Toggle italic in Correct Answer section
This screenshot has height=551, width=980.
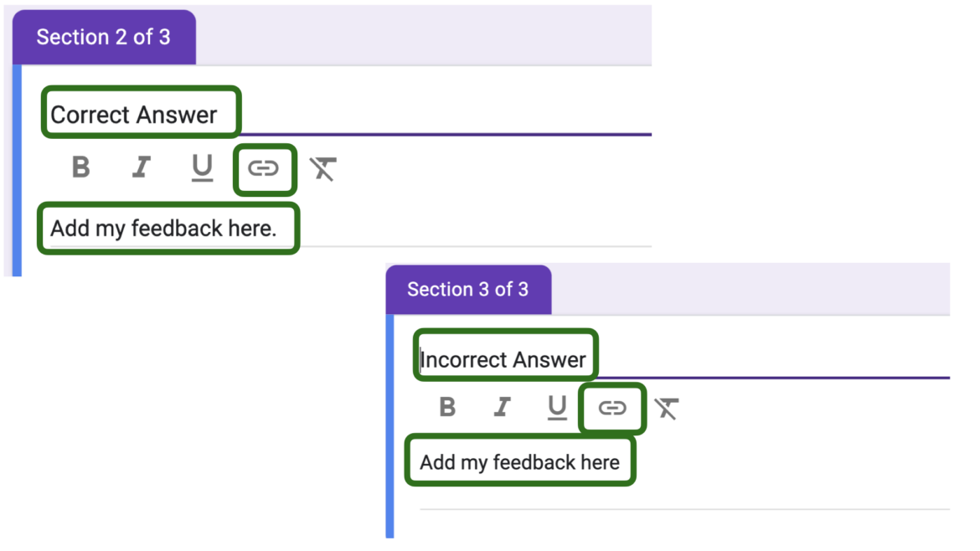tap(142, 167)
